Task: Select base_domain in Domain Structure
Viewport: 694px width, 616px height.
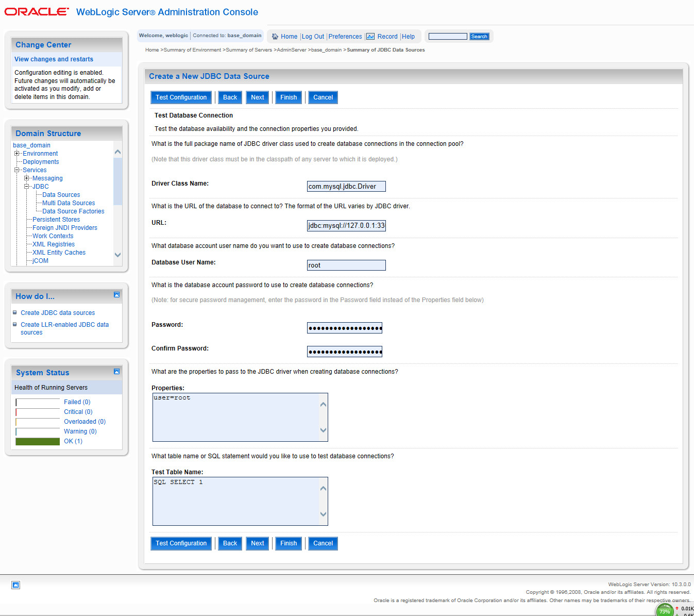Action: [x=31, y=145]
